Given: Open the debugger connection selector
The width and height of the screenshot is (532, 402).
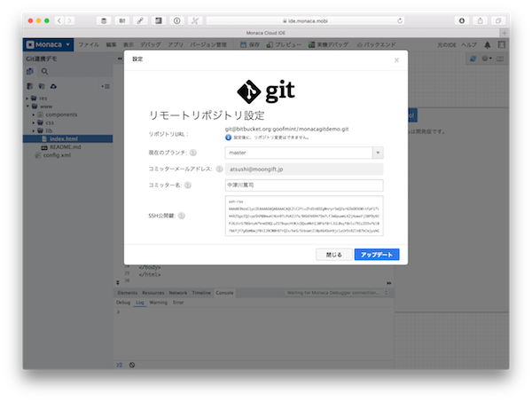Looking at the screenshot, I should [337, 293].
